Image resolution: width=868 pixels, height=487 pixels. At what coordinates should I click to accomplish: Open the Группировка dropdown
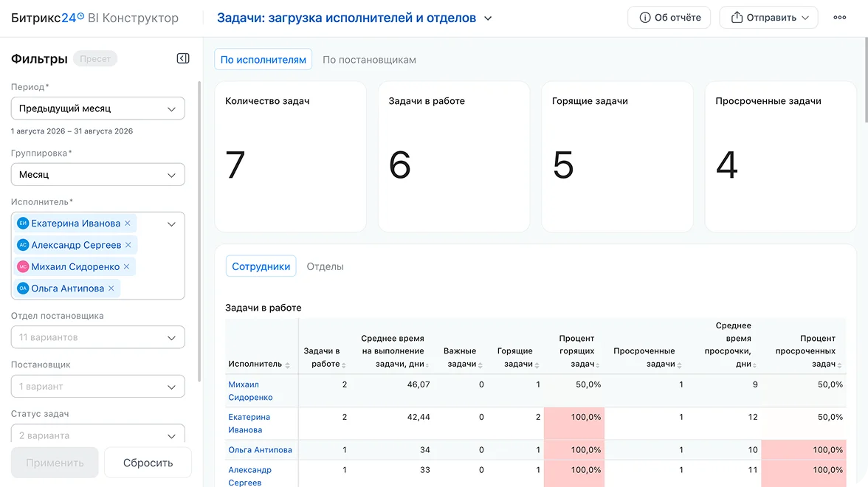tap(98, 174)
